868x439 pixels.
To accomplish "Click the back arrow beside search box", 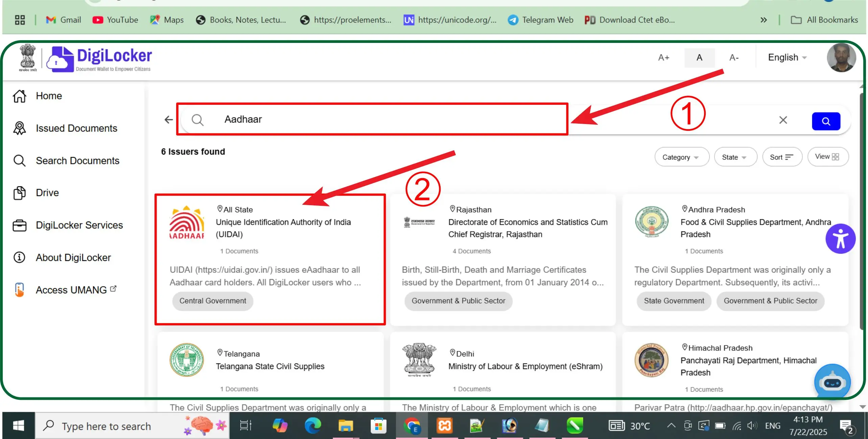I will coord(168,120).
